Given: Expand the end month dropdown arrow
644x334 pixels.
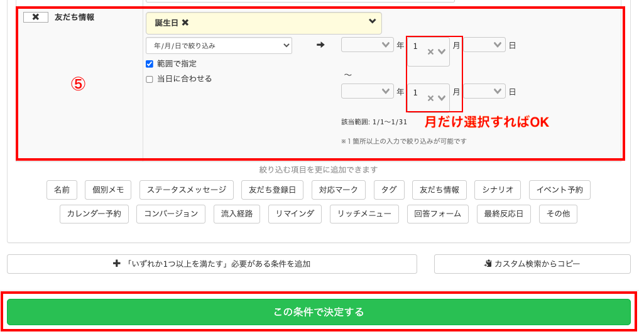Looking at the screenshot, I should coord(442,98).
